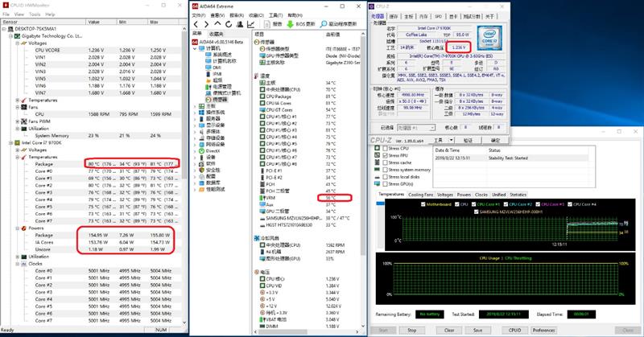Click the Save button in stability test
The image size is (644, 337).
click(477, 330)
